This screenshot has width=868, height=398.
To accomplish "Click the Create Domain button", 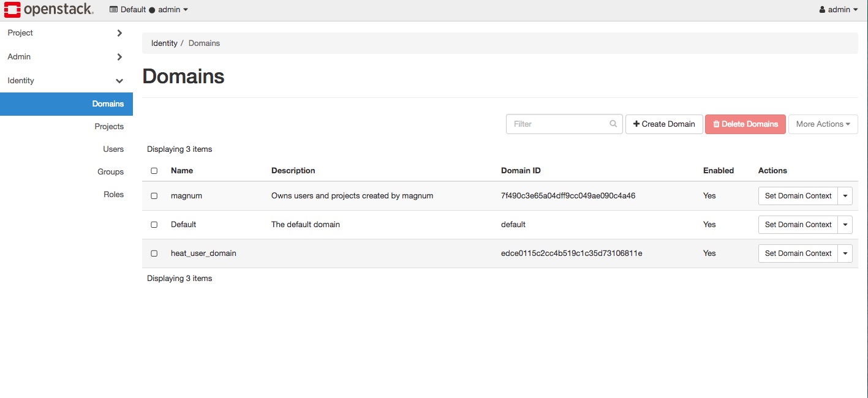I will pos(664,124).
